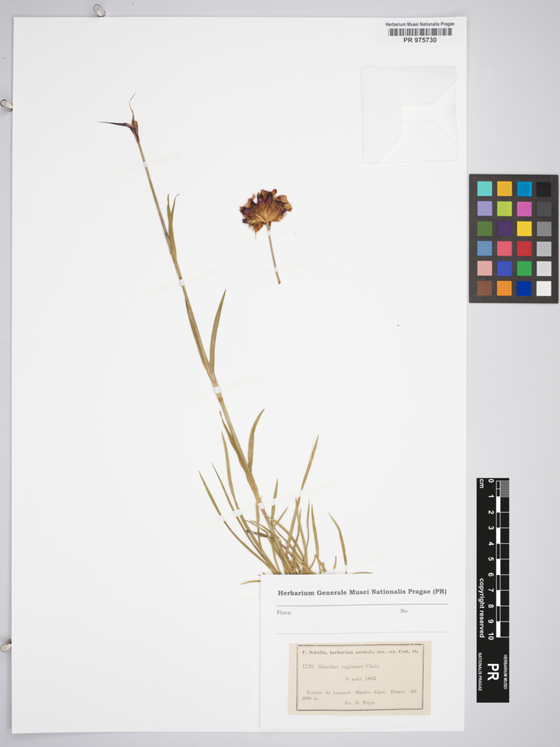Select the magenta swatch on the color chart

tap(524, 208)
